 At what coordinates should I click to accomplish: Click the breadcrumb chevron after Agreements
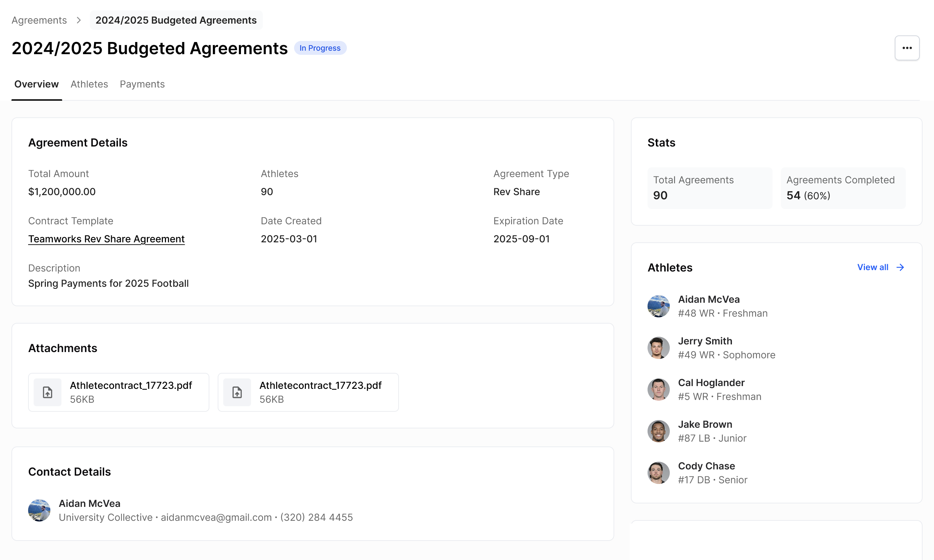(78, 20)
